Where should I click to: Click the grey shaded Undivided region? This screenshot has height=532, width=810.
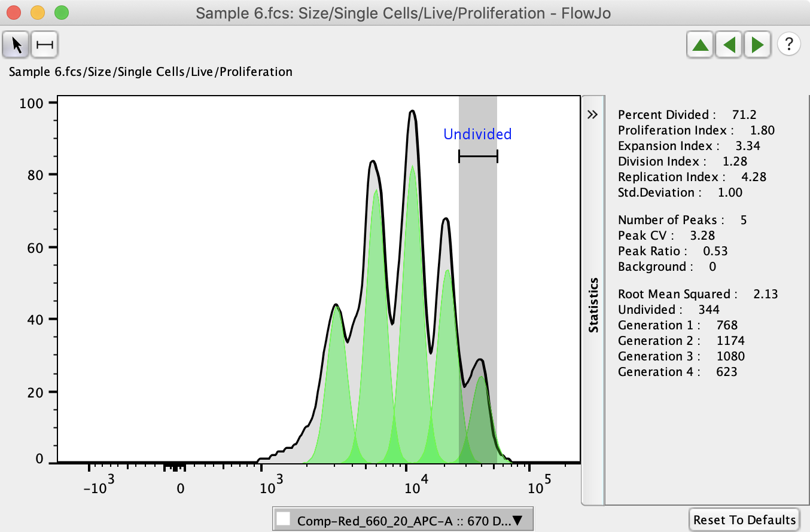point(477,269)
